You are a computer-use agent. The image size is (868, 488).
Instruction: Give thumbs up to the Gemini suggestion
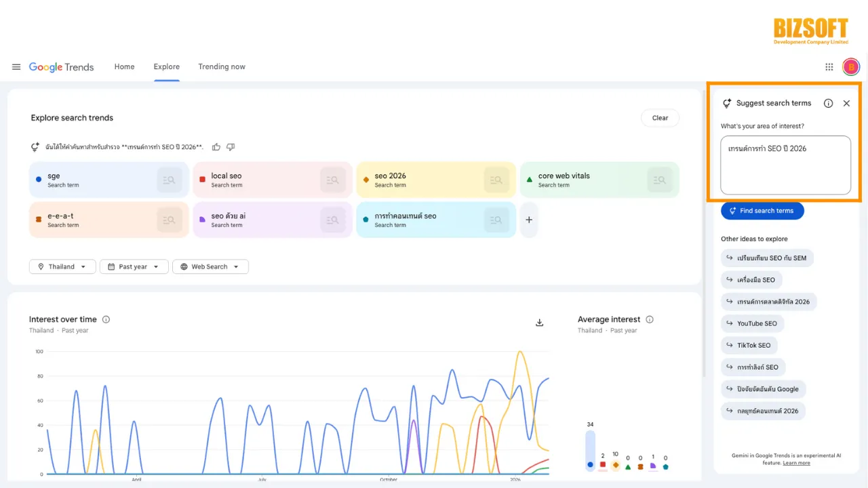216,146
